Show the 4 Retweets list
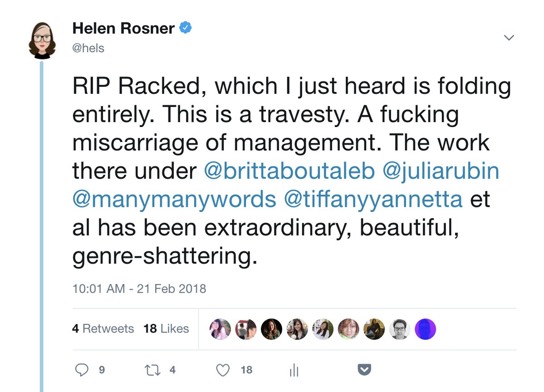The height and width of the screenshot is (392, 544). pyautogui.click(x=103, y=328)
